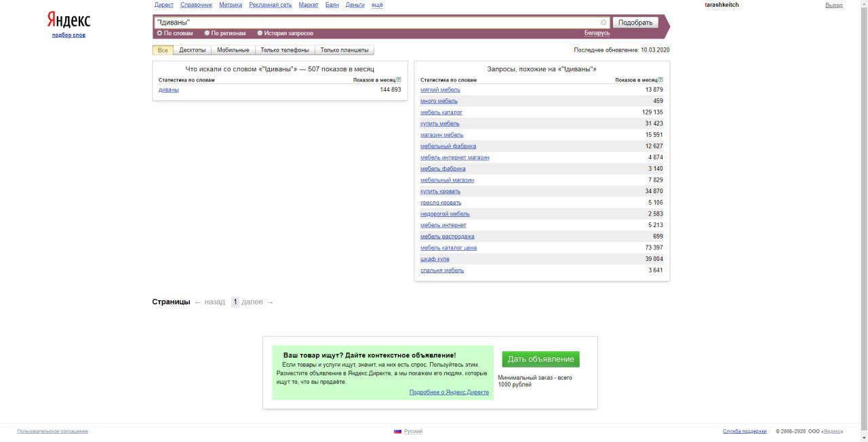Click 'Последнее обновление: 10.03.2020' text
Viewport: 868px width, 442px height.
tap(622, 50)
